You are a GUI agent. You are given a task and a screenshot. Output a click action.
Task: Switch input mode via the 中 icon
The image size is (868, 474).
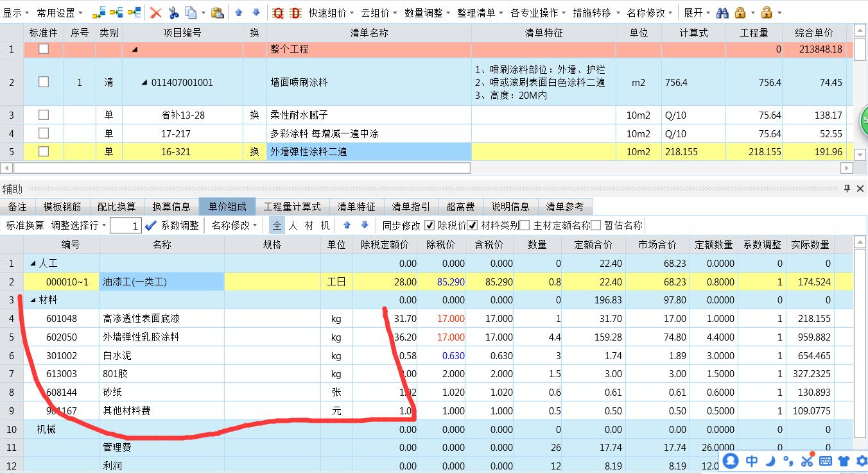[751, 460]
